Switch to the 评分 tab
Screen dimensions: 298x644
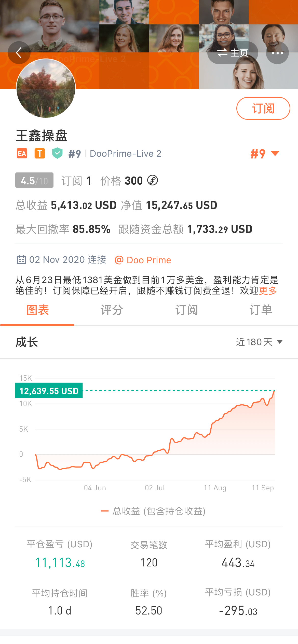click(112, 310)
